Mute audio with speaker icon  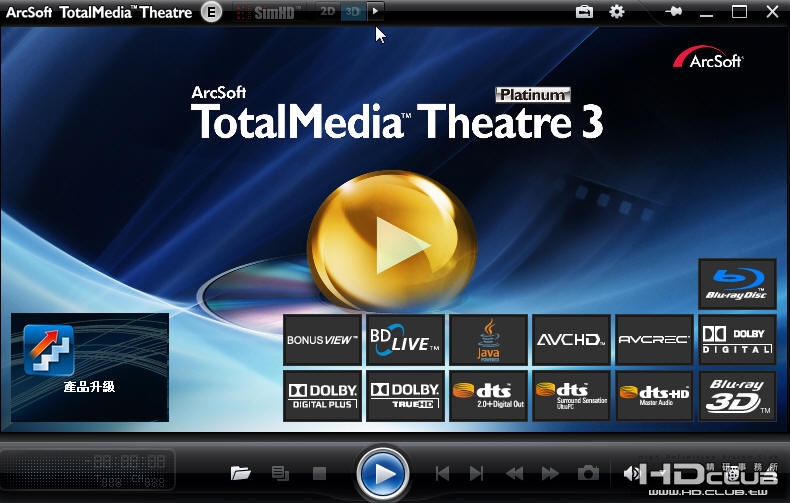click(x=631, y=473)
